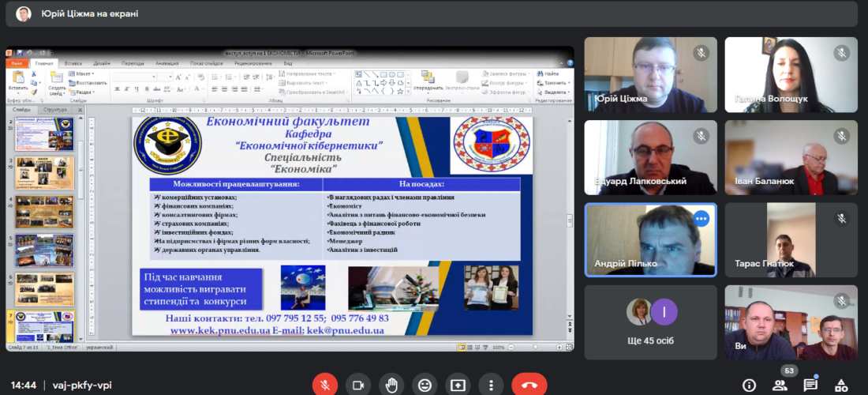
Task: Leave the call with the red hang-up button
Action: [529, 385]
